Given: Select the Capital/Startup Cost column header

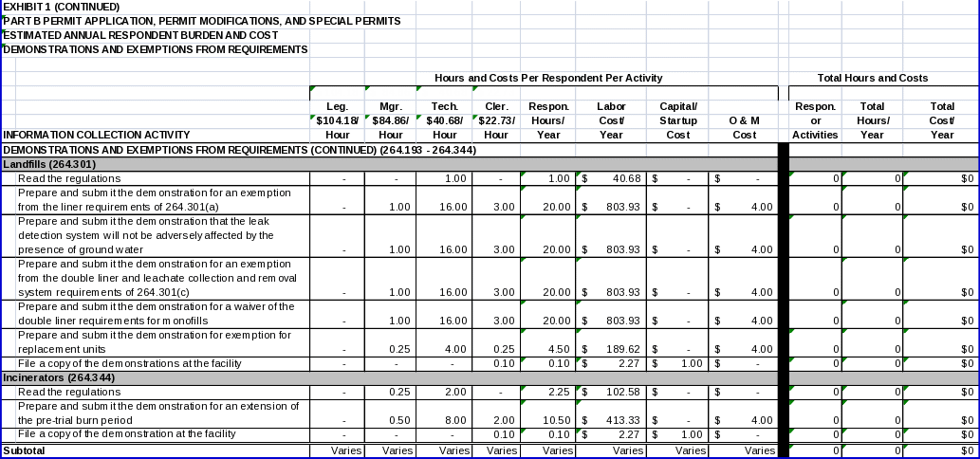Looking at the screenshot, I should coord(677,120).
